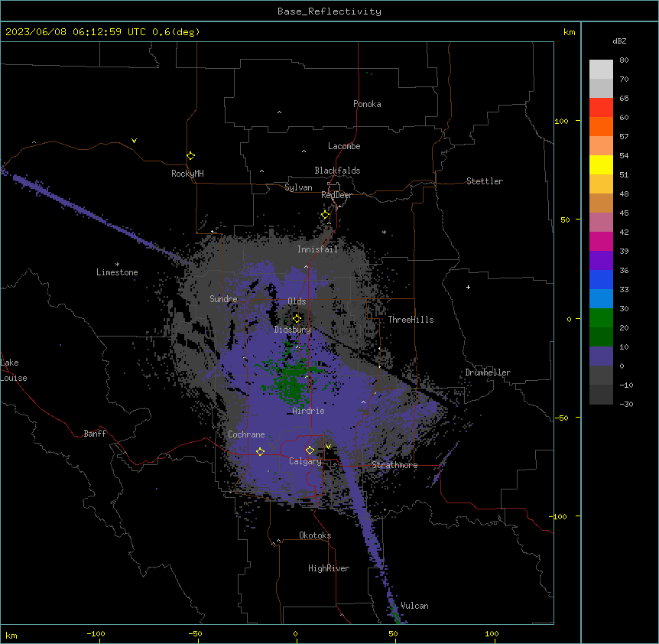Click the yellow diamond marker south of RedDeer

(326, 215)
